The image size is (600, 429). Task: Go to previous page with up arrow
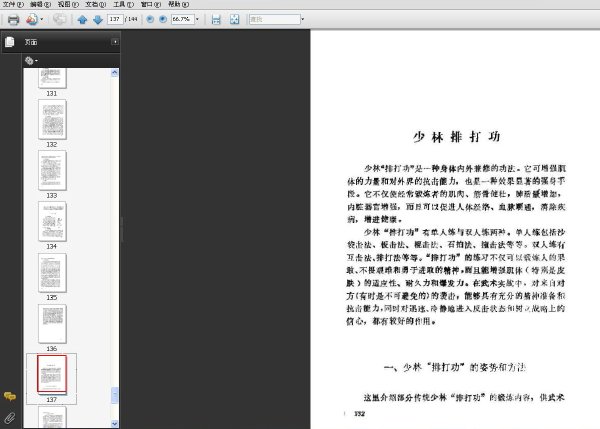point(82,20)
